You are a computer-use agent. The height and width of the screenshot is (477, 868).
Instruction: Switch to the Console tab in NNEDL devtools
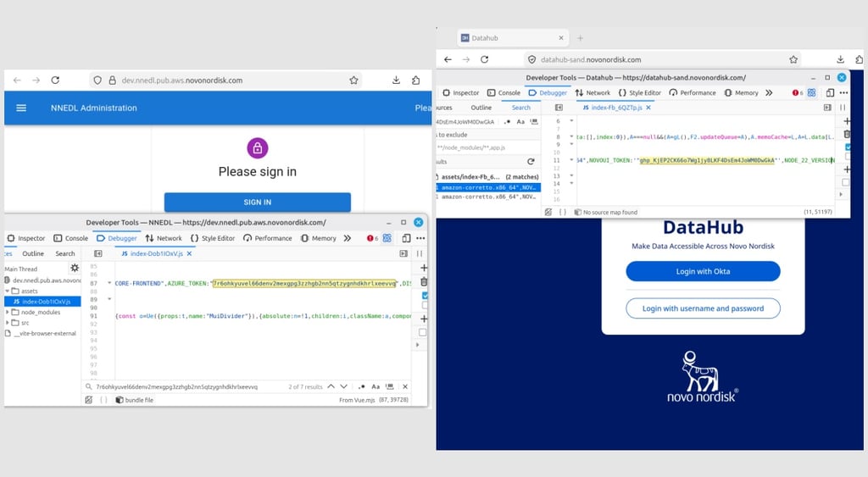click(71, 238)
